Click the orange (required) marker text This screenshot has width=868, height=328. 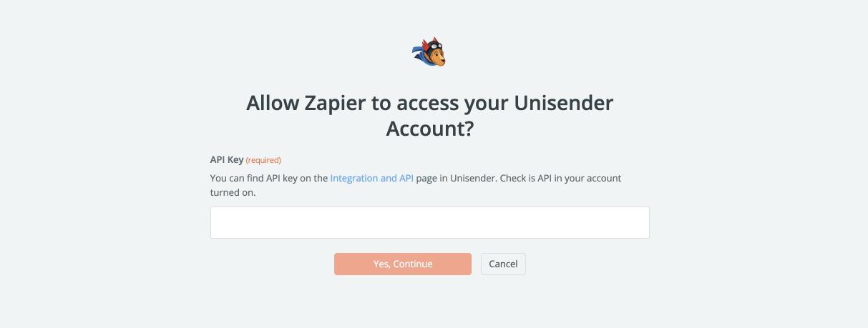point(263,160)
